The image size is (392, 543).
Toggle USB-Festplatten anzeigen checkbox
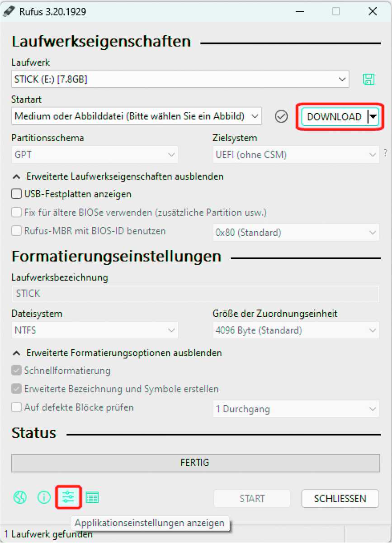point(17,194)
